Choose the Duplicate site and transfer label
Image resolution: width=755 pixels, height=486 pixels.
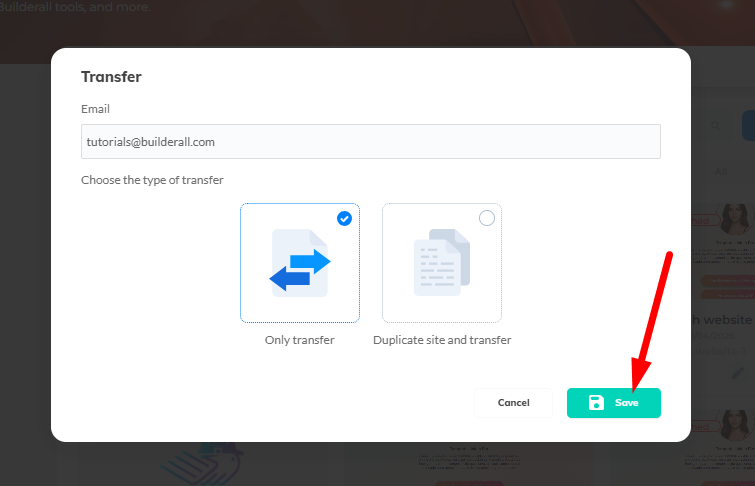point(442,340)
